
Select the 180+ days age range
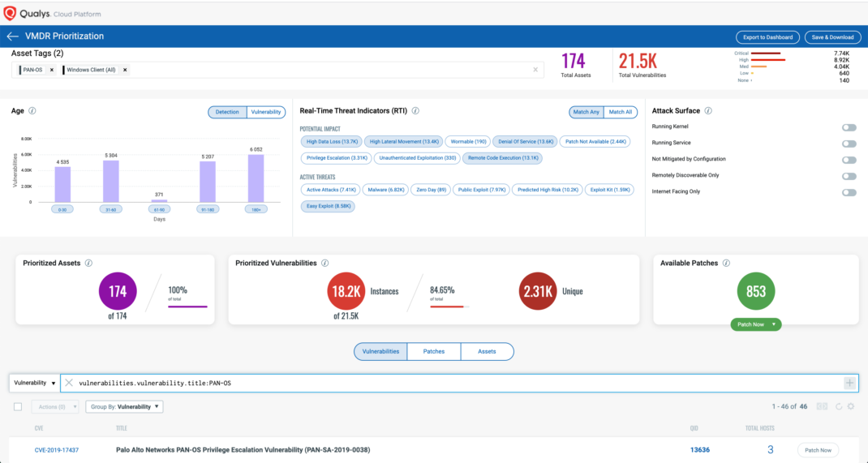[256, 209]
